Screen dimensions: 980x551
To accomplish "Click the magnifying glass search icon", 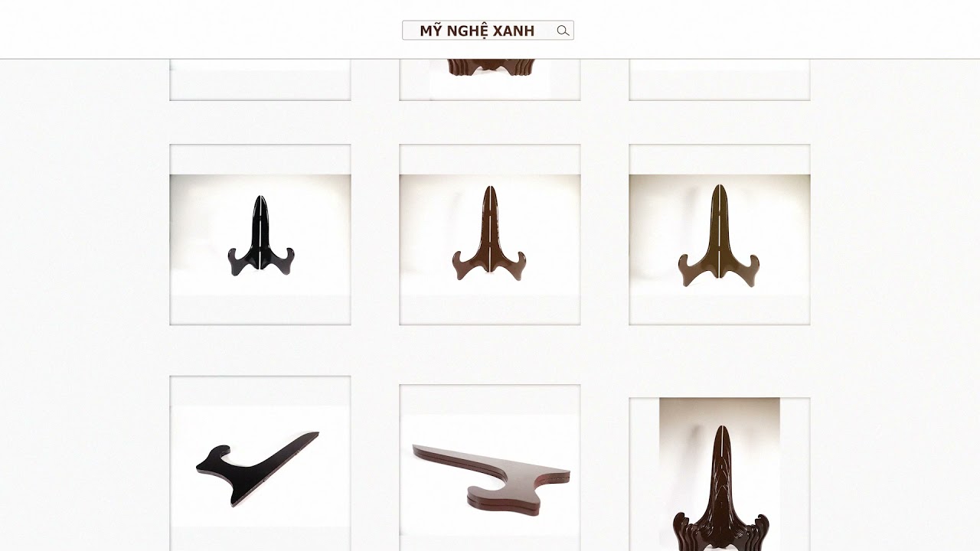I will coord(563,31).
